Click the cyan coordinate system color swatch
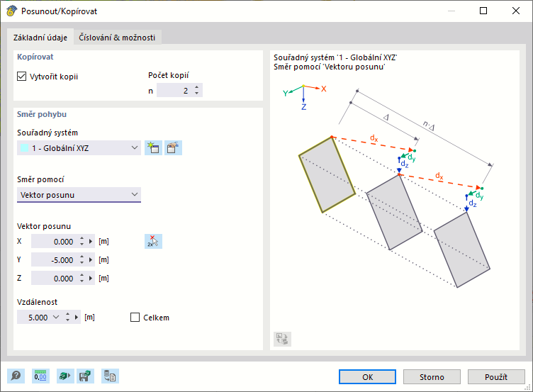 tap(25, 148)
